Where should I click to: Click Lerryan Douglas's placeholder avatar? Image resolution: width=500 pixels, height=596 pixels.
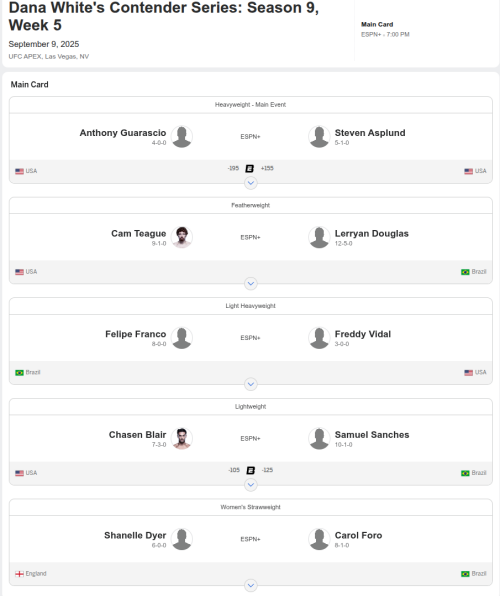(x=319, y=237)
